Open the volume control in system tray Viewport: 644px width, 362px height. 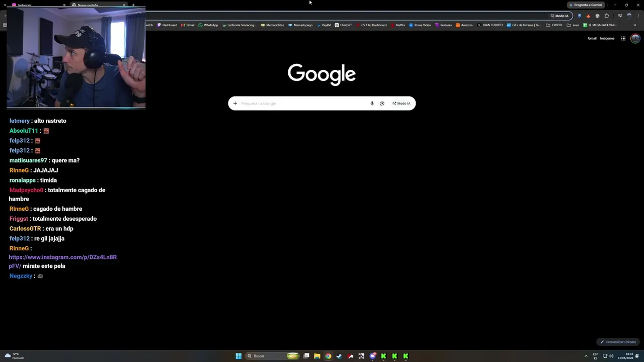tap(611, 356)
